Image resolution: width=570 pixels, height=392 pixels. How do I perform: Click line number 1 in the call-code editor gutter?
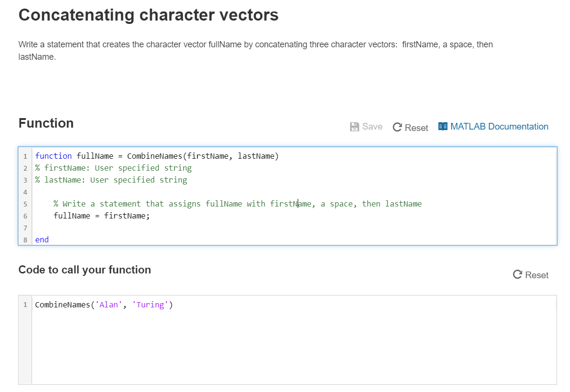coord(25,305)
